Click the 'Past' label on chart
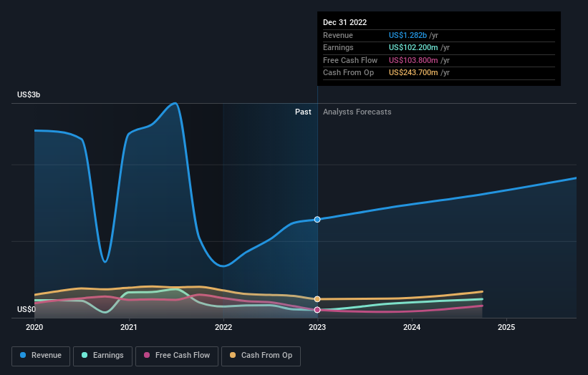 click(303, 112)
